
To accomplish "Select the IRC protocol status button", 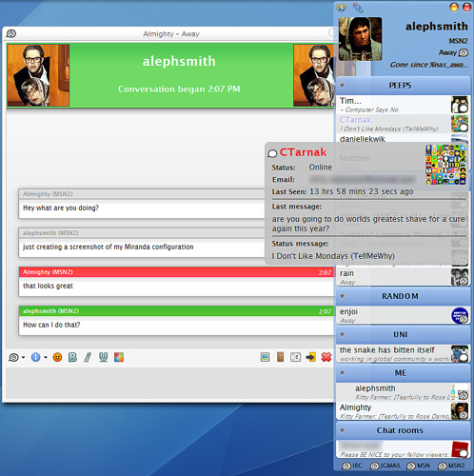I will coord(352,466).
